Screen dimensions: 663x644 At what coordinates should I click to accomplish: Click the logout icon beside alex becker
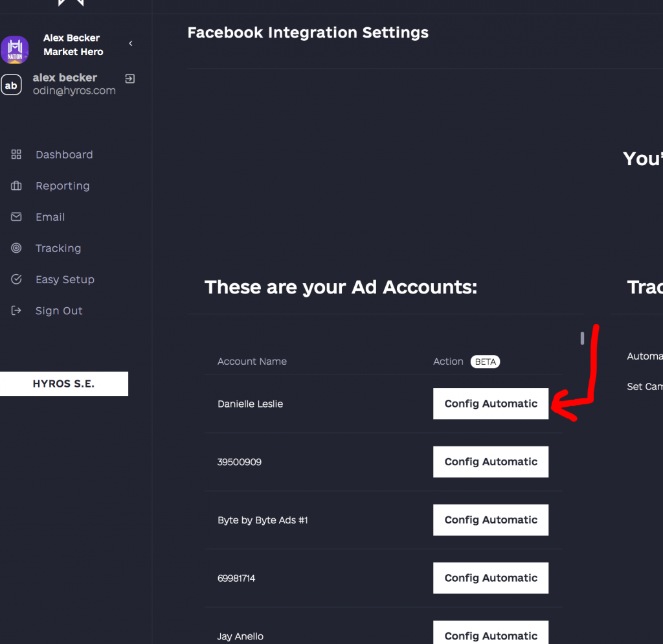129,78
